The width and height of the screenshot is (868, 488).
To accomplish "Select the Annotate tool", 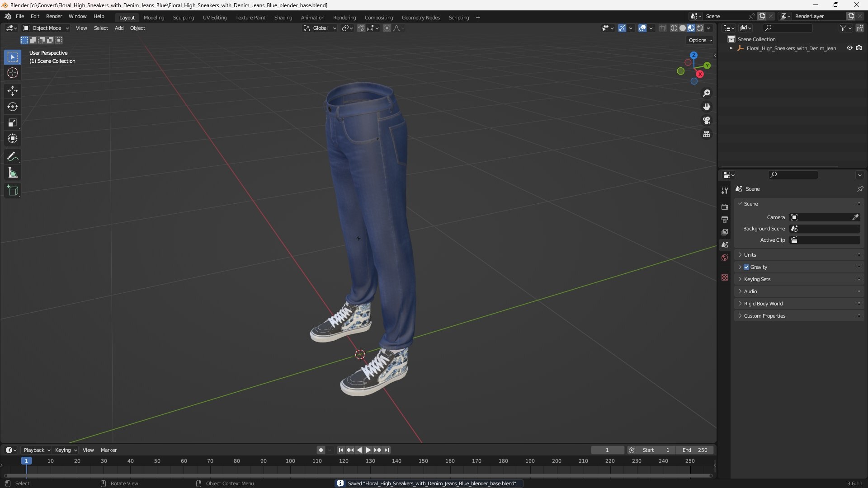I will (x=13, y=157).
